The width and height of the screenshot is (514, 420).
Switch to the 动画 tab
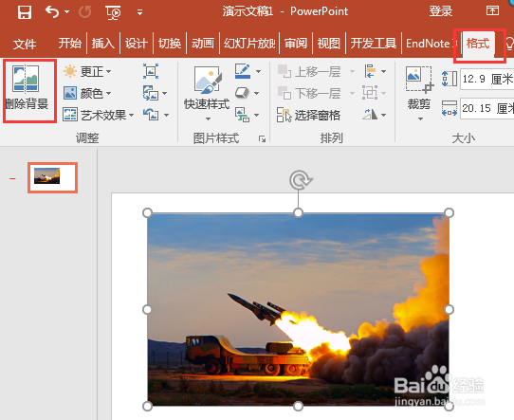203,43
